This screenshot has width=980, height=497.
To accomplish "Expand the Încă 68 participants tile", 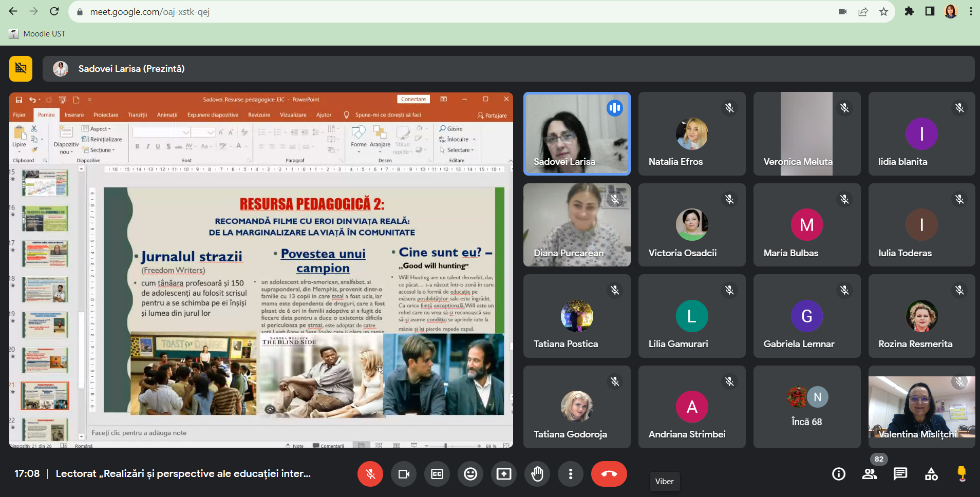I will coord(806,407).
